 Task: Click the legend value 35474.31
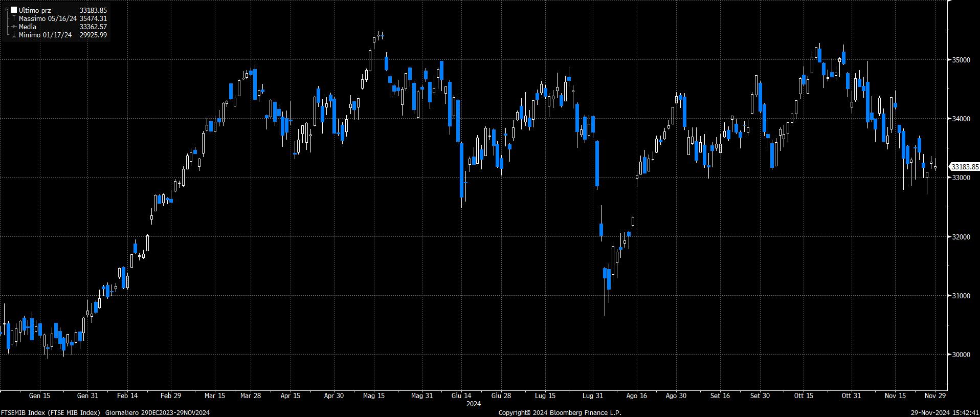click(x=93, y=18)
